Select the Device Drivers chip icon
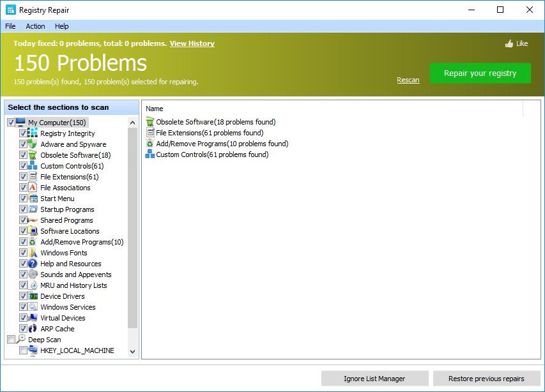Image resolution: width=545 pixels, height=392 pixels. [33, 296]
